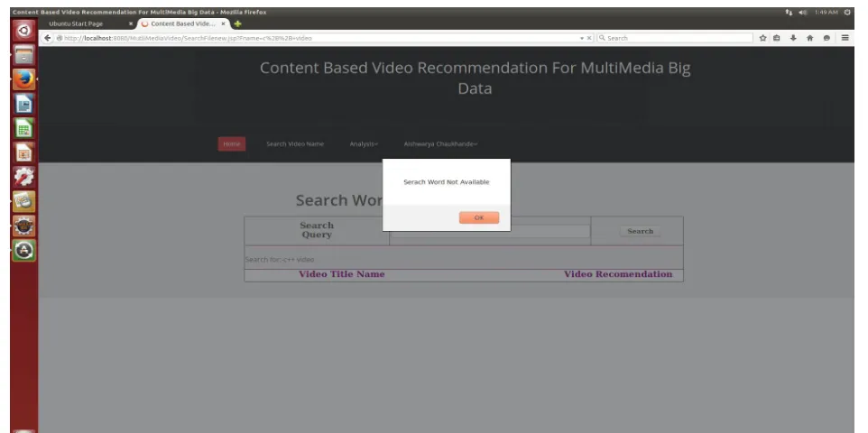Open the yellow disk utility dock icon
The width and height of the screenshot is (868, 433).
click(23, 201)
